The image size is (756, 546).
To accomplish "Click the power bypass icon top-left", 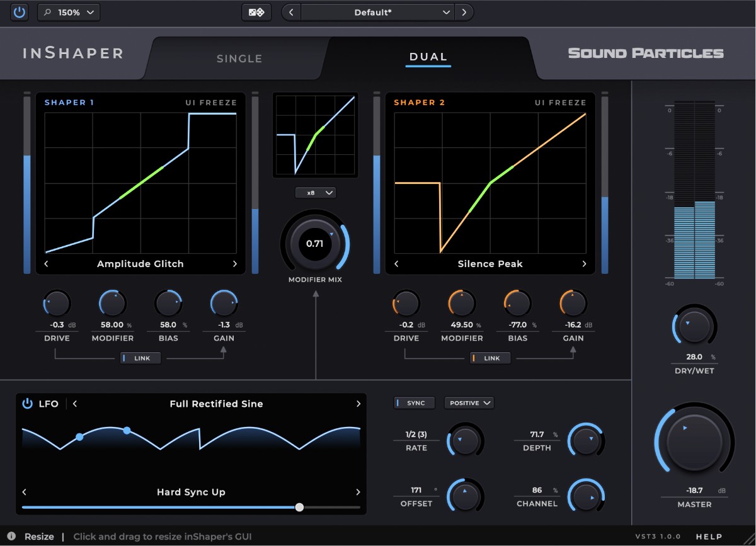I will tap(18, 11).
